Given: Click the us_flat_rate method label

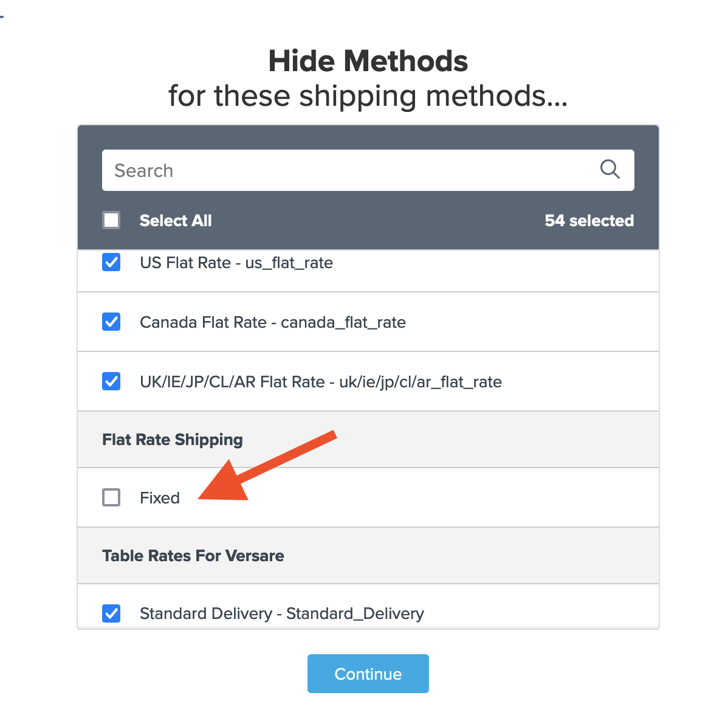Looking at the screenshot, I should [x=236, y=263].
